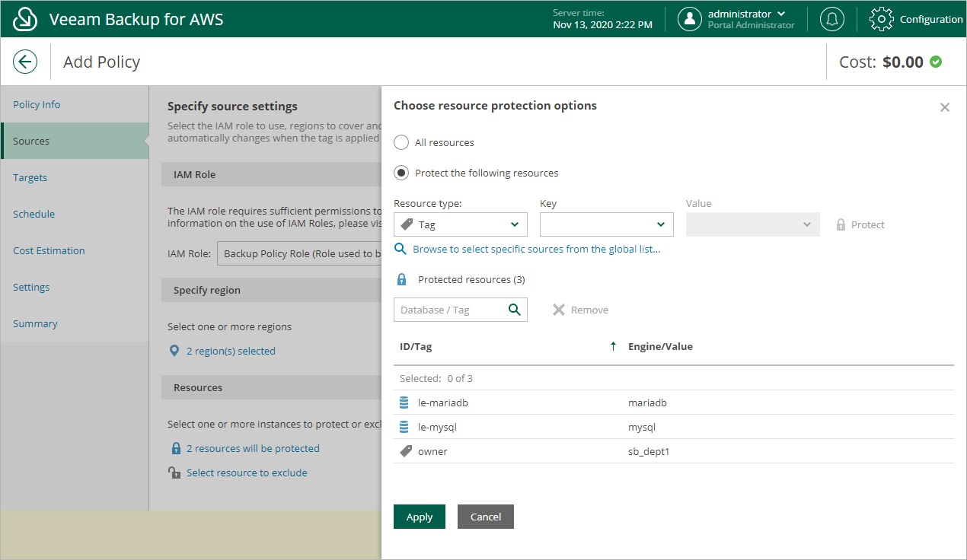
Task: Click the Remove button
Action: 580,310
